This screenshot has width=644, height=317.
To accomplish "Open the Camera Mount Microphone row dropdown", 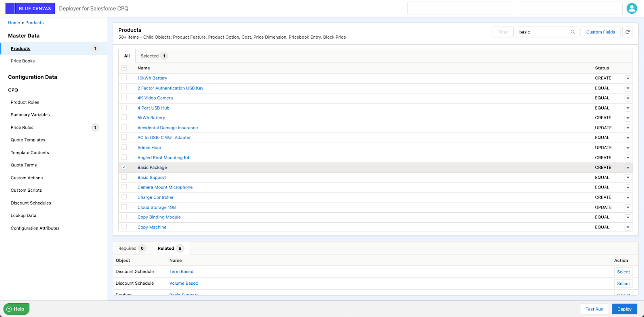I will point(627,187).
